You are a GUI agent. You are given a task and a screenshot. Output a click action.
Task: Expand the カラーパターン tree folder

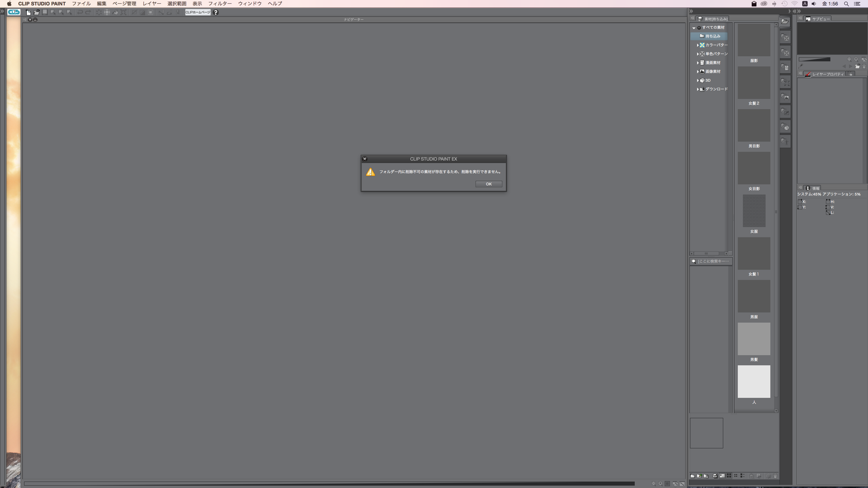(697, 45)
